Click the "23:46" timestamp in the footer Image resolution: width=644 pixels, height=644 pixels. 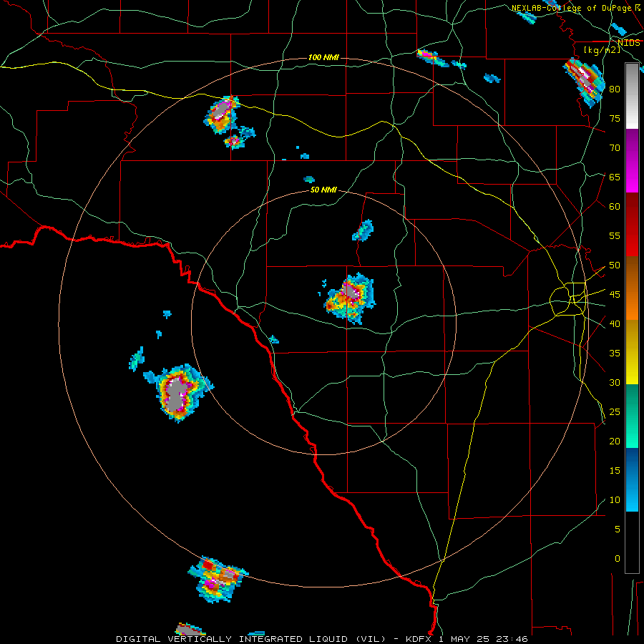(x=512, y=639)
